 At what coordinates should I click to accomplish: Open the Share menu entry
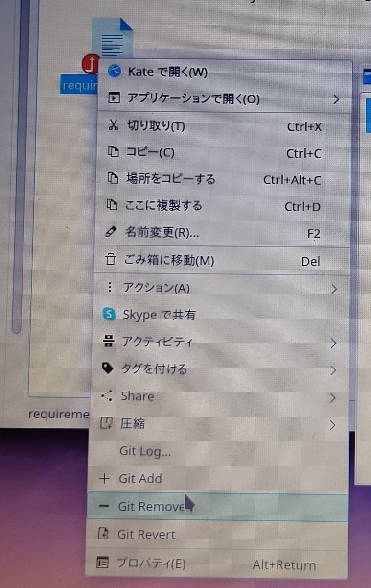(220, 396)
